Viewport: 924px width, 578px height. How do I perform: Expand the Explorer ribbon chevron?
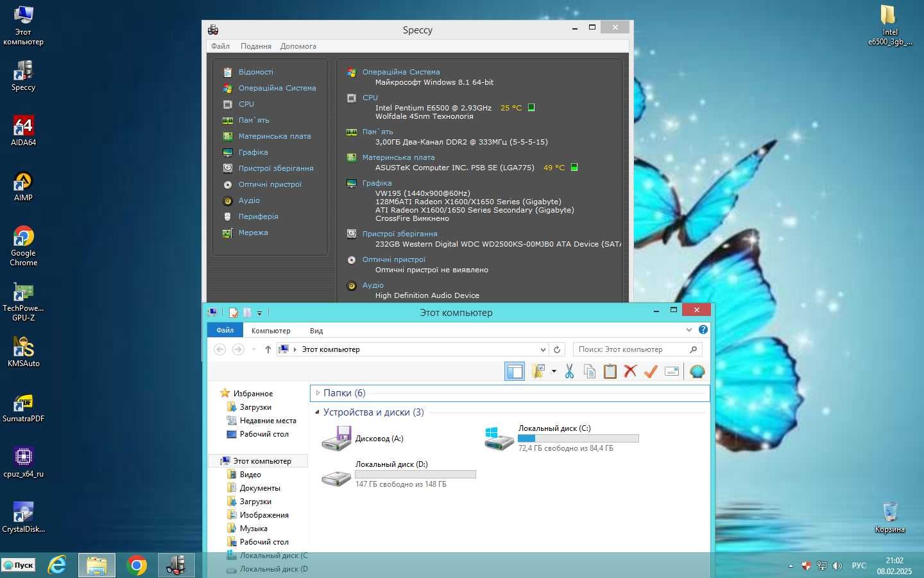[689, 329]
